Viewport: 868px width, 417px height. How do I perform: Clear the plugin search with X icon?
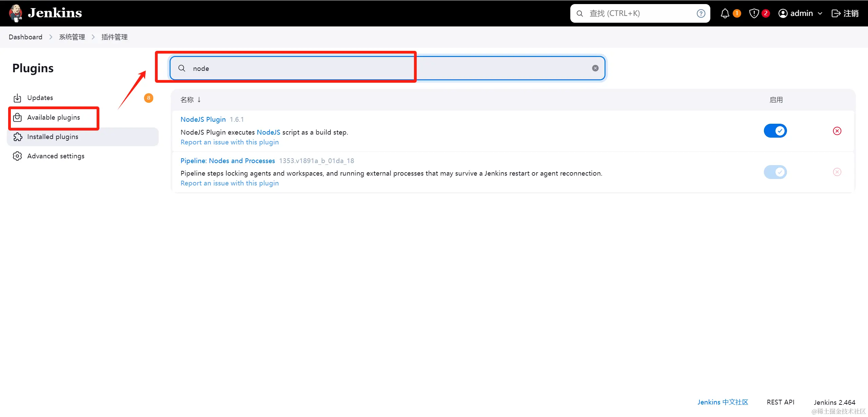click(595, 68)
